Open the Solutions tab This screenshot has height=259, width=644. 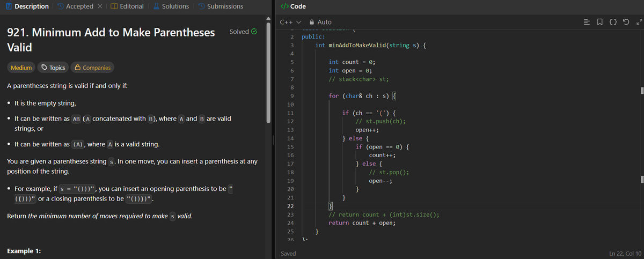click(171, 6)
